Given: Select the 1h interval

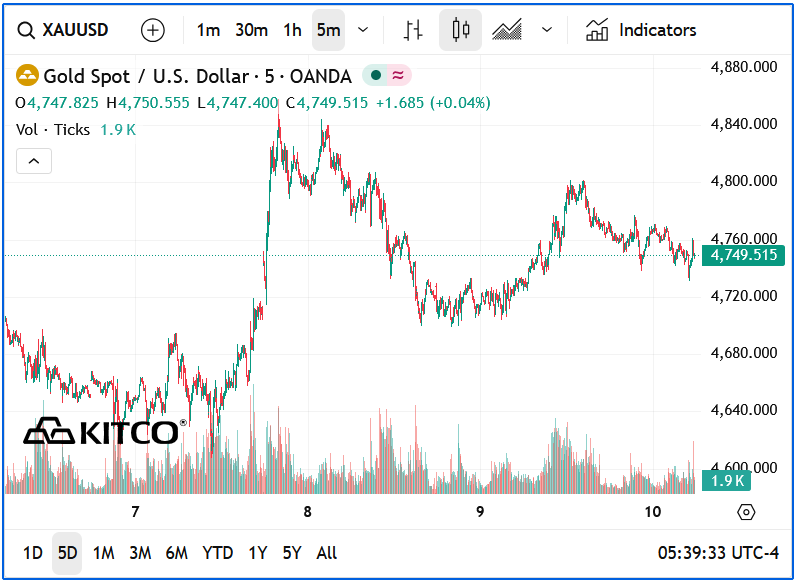Looking at the screenshot, I should click(x=292, y=30).
